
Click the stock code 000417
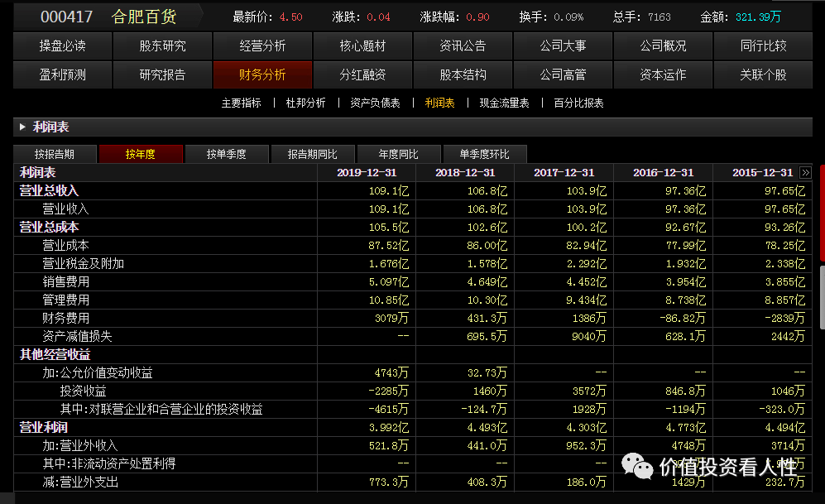coord(66,17)
